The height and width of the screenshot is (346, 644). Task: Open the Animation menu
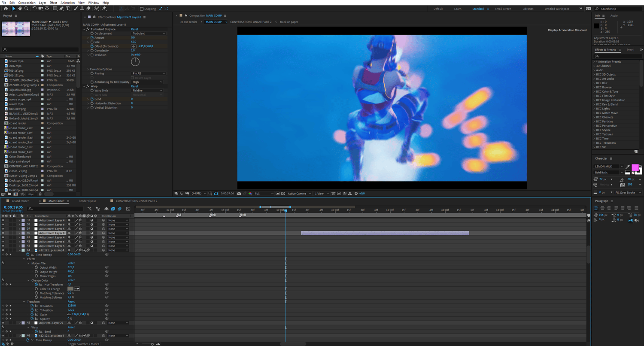pyautogui.click(x=67, y=3)
